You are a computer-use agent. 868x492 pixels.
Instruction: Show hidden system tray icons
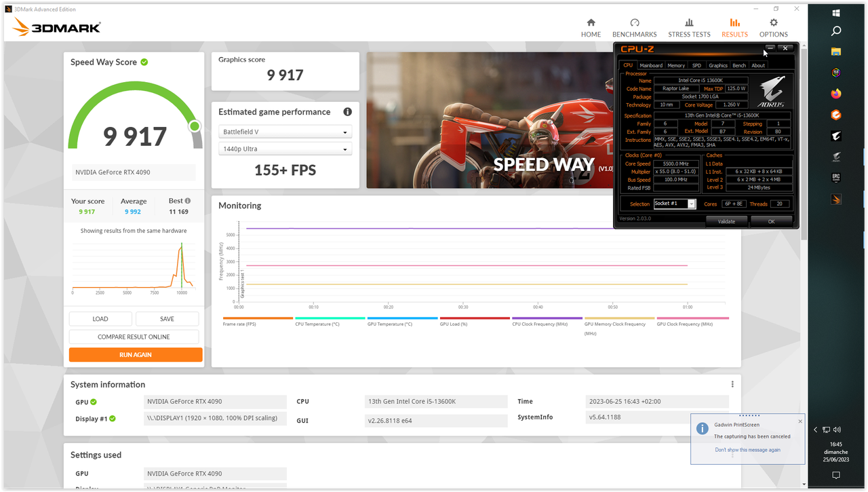(816, 430)
